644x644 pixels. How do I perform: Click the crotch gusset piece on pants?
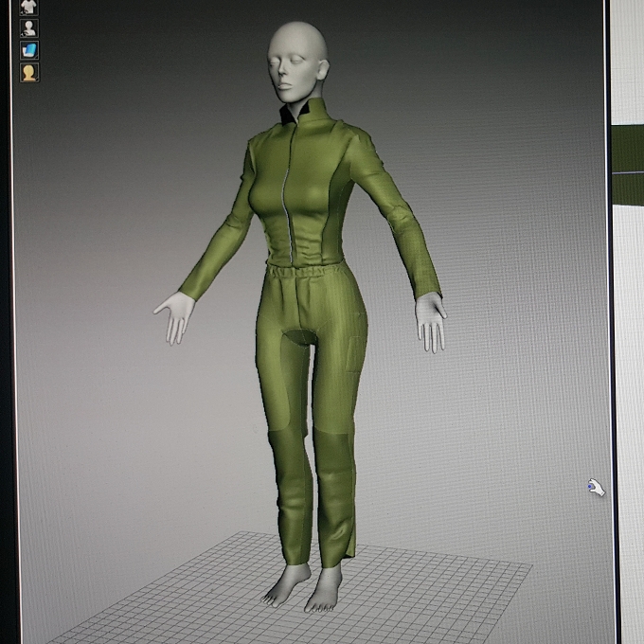coord(300,335)
